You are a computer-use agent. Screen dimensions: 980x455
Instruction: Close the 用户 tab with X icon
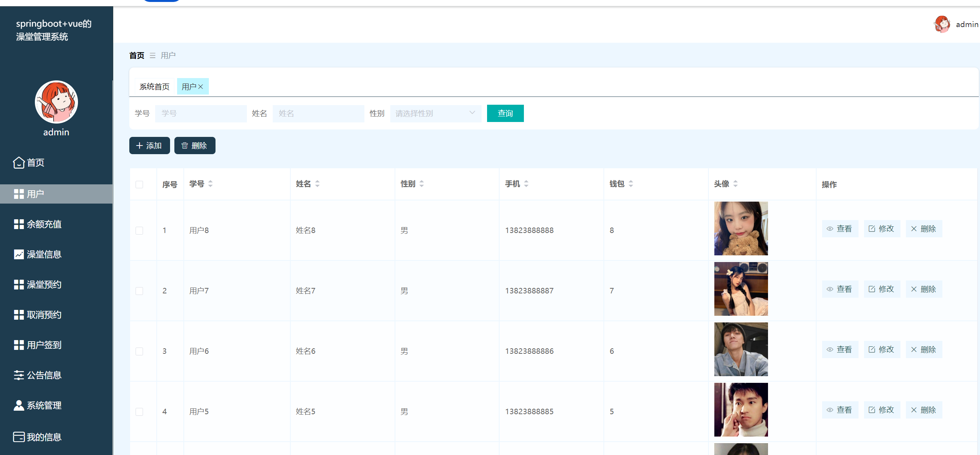201,87
